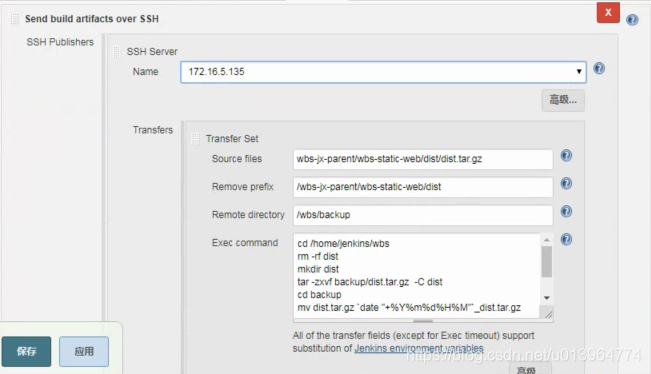Click the 'Transfers' label
The height and width of the screenshot is (374, 651).
[153, 130]
